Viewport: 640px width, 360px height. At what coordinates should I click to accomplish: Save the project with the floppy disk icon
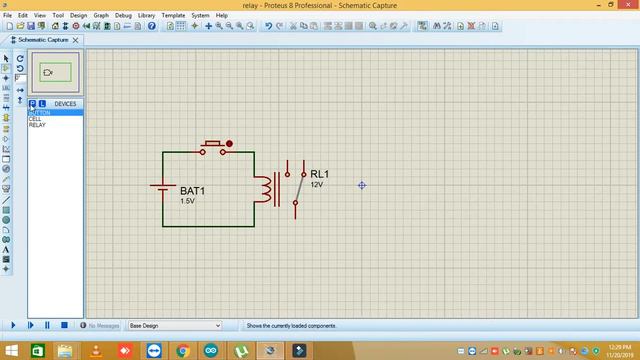[x=31, y=26]
